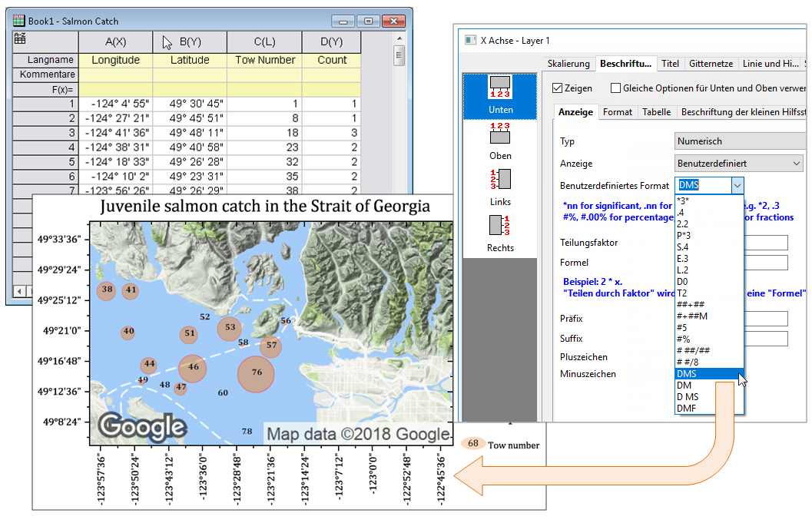Choose DMF format from the list
This screenshot has width=812, height=523.
pos(709,408)
